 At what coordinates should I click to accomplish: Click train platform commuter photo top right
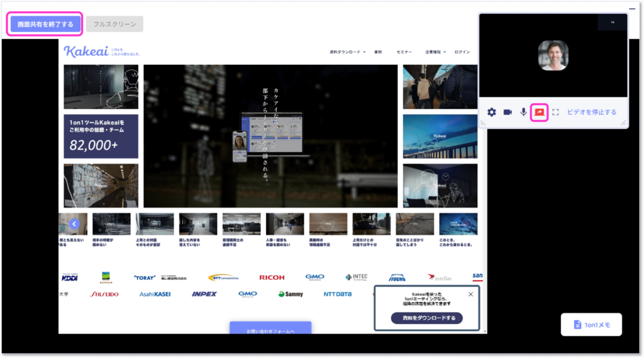(x=440, y=87)
